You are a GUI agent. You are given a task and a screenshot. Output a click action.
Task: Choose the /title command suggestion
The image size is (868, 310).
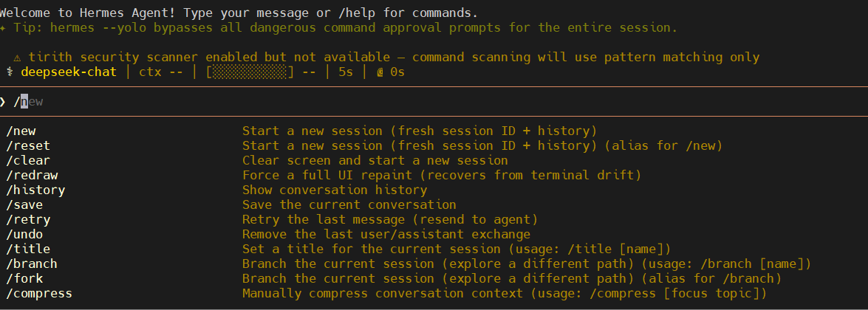pyautogui.click(x=28, y=249)
